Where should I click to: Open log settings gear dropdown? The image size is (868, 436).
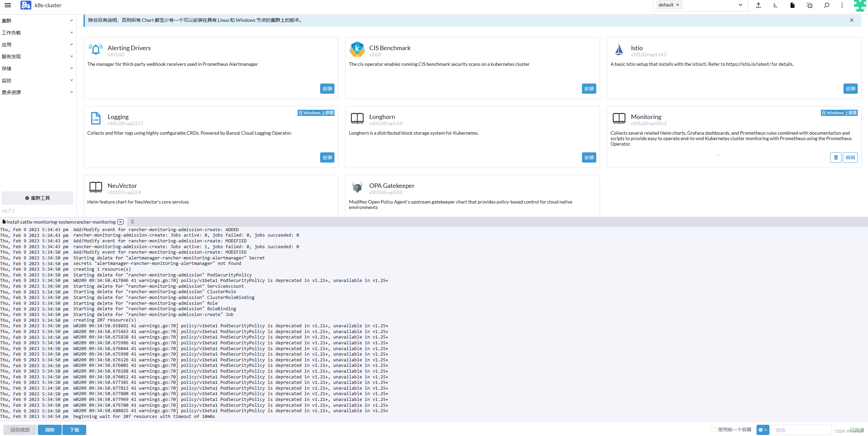763,430
